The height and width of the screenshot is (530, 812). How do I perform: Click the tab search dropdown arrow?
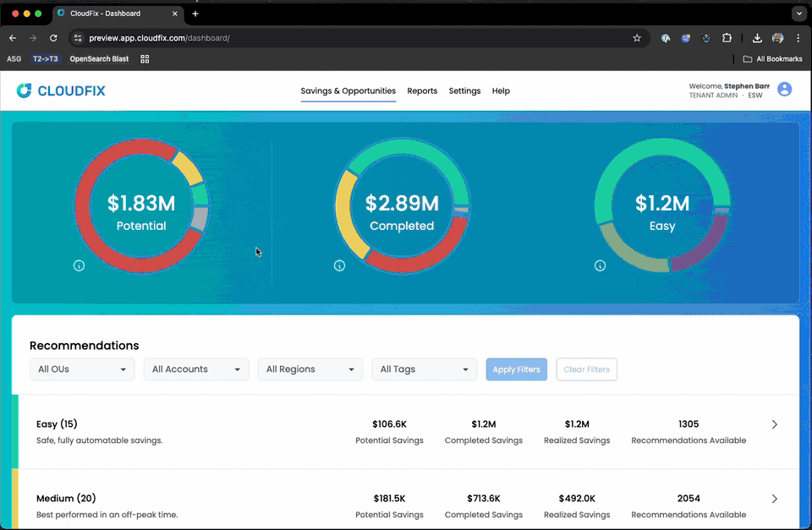pos(799,14)
